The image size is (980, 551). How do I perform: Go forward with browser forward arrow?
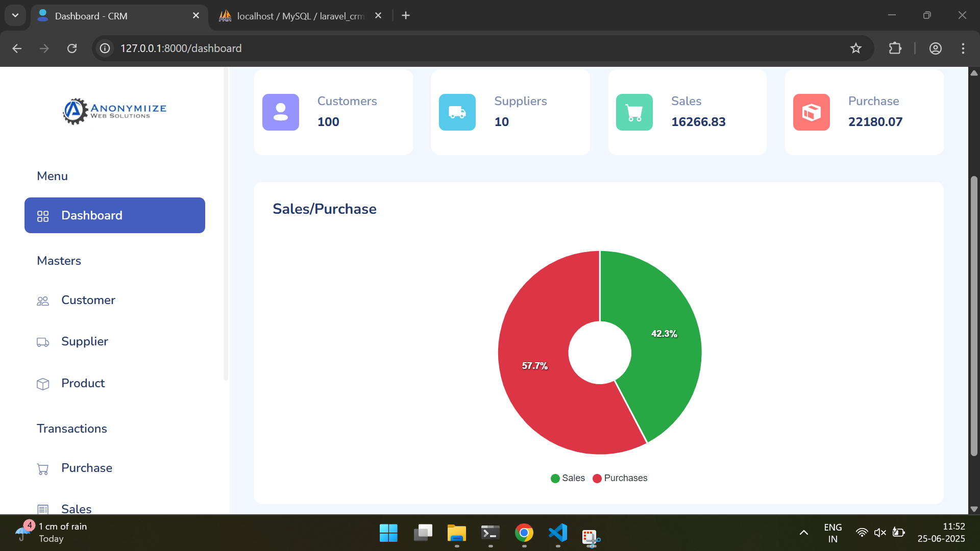pyautogui.click(x=44, y=48)
